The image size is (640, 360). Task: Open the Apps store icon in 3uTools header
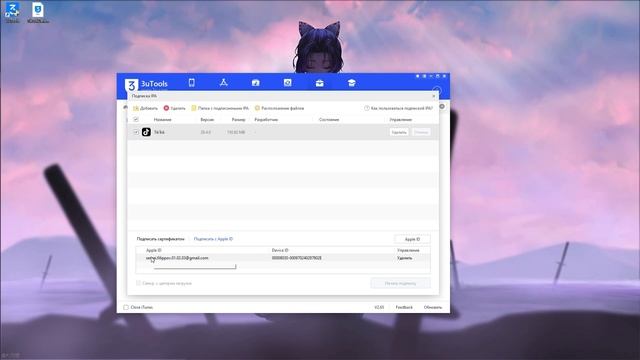pyautogui.click(x=223, y=83)
